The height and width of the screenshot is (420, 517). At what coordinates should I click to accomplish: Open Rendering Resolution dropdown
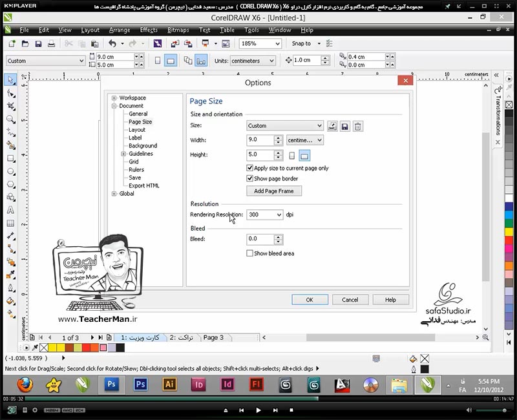click(x=264, y=215)
